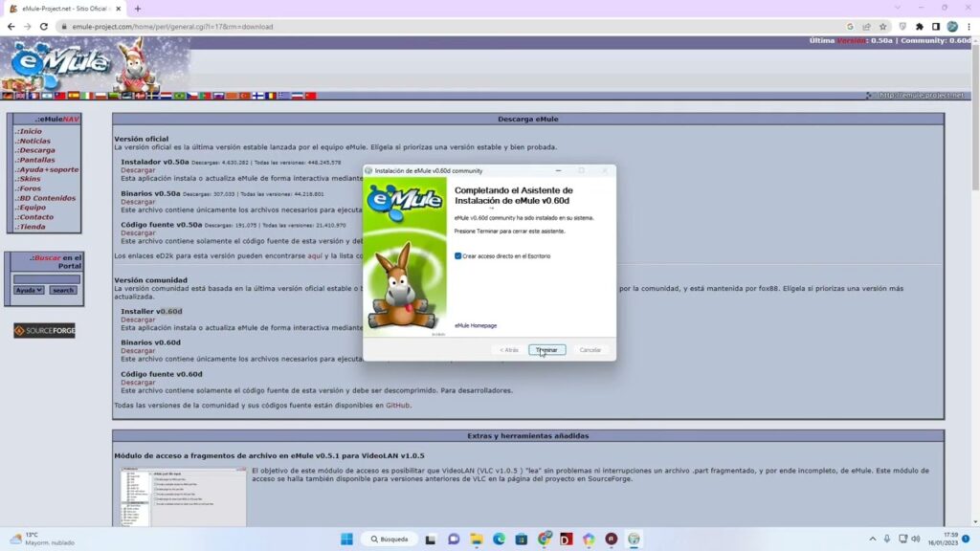Go back with the browser back arrow

pos(11,26)
